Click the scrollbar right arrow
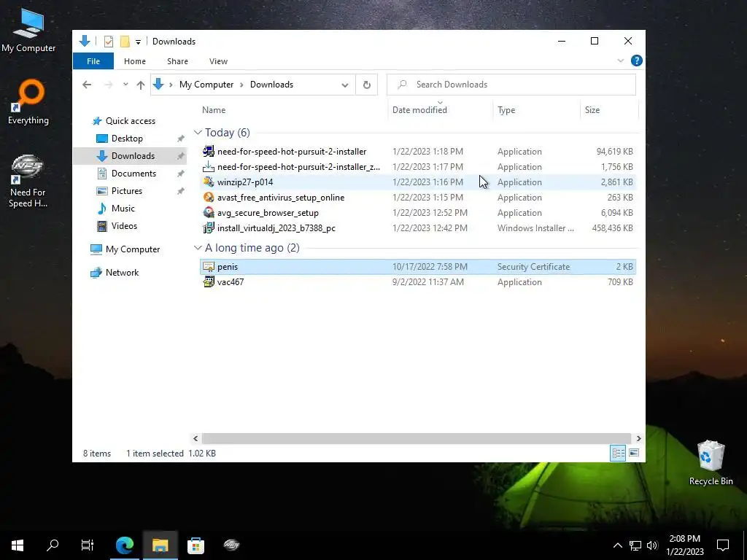The height and width of the screenshot is (560, 747). pyautogui.click(x=638, y=438)
